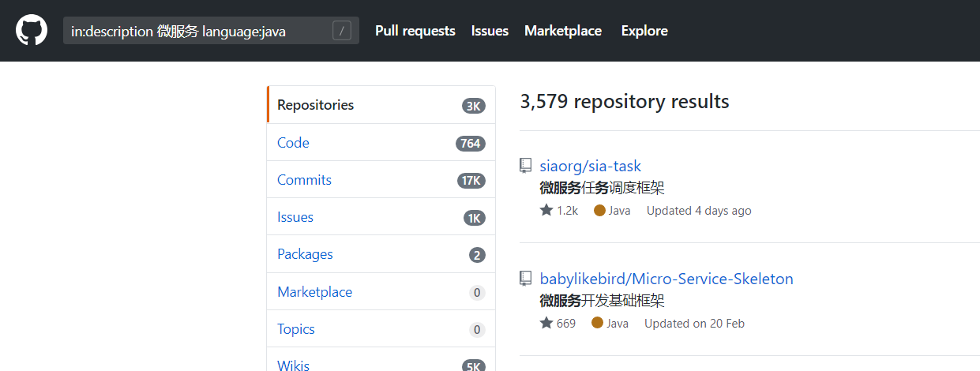The image size is (980, 371).
Task: Switch to Packages results
Action: click(x=381, y=254)
